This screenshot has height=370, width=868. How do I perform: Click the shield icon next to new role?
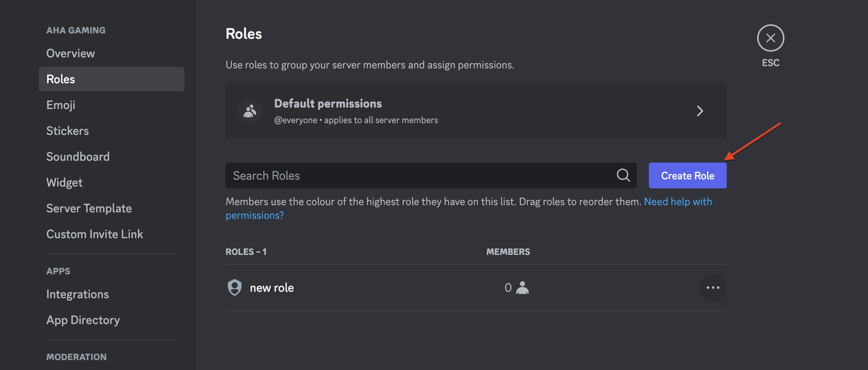235,288
